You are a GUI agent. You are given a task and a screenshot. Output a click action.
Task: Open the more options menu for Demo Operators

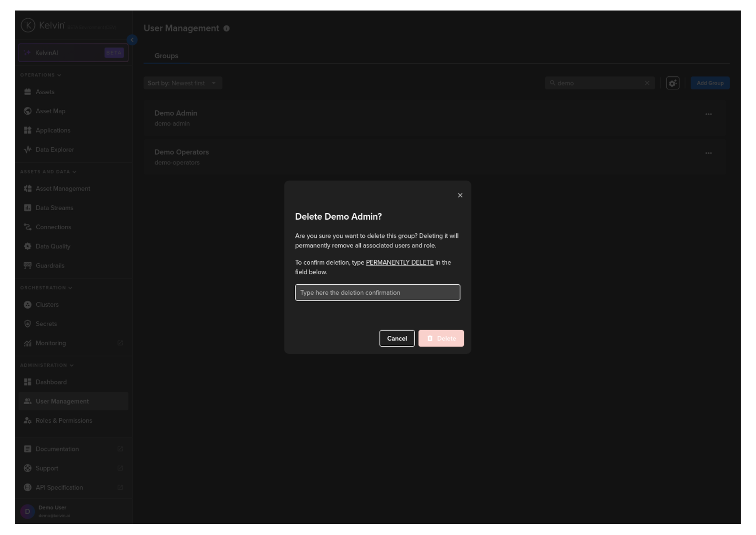click(x=708, y=153)
